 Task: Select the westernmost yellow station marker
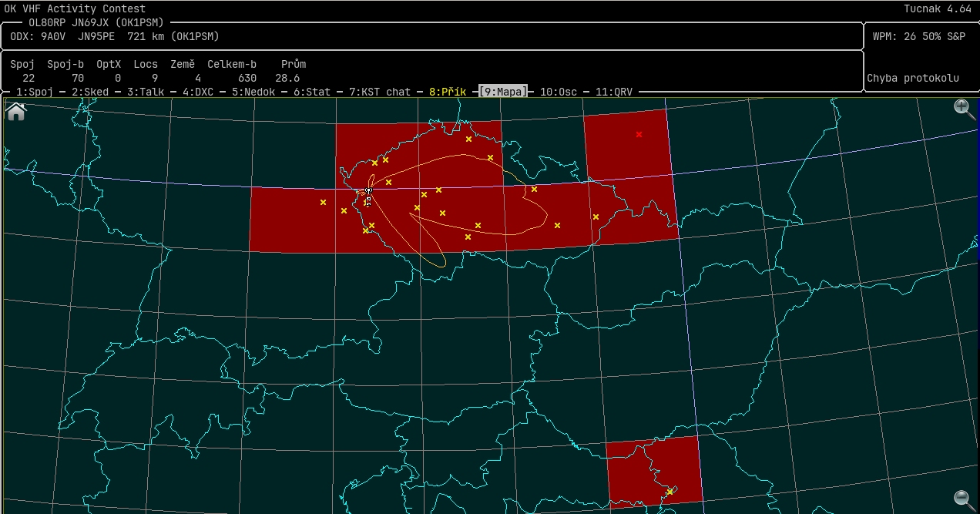coord(323,202)
